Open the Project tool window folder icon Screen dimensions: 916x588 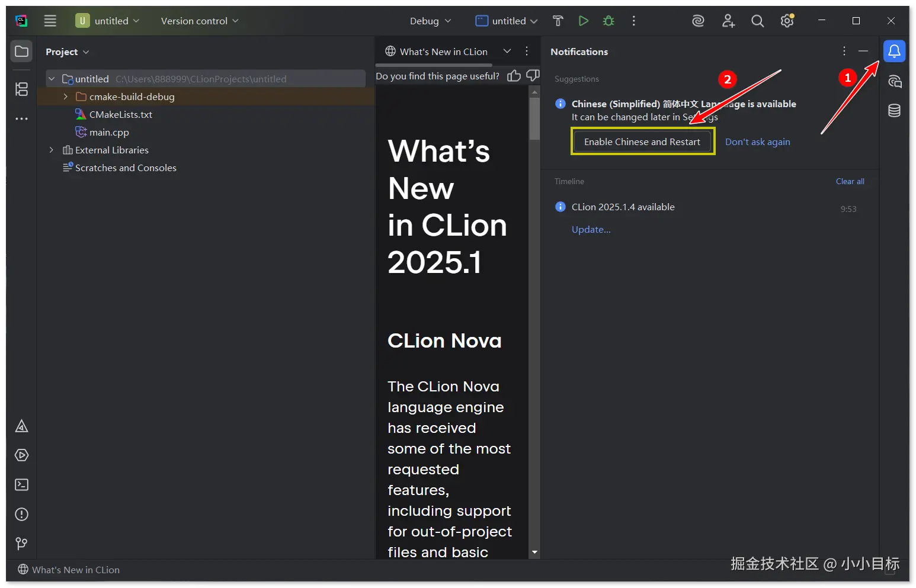(21, 52)
